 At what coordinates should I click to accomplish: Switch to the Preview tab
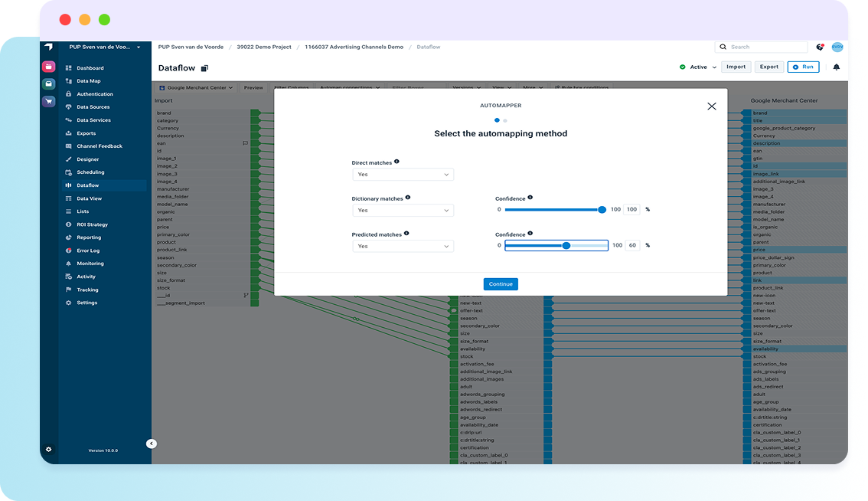(x=253, y=87)
